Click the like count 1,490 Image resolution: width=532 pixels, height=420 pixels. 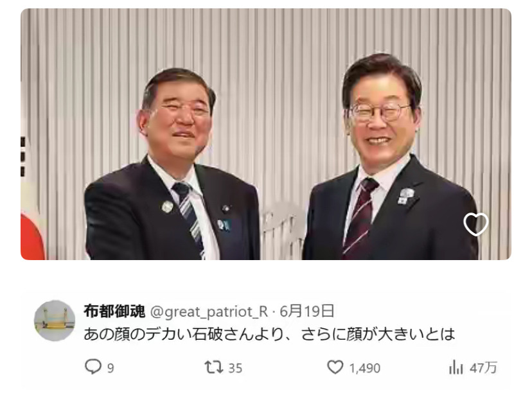tap(365, 369)
